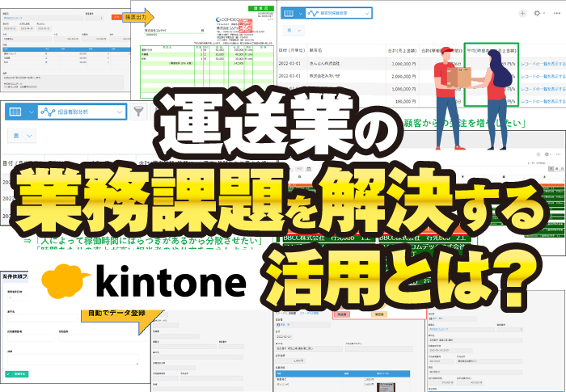Click the 合計(売上金額) column header
Viewport: 566px width, 392px height.
[402, 51]
